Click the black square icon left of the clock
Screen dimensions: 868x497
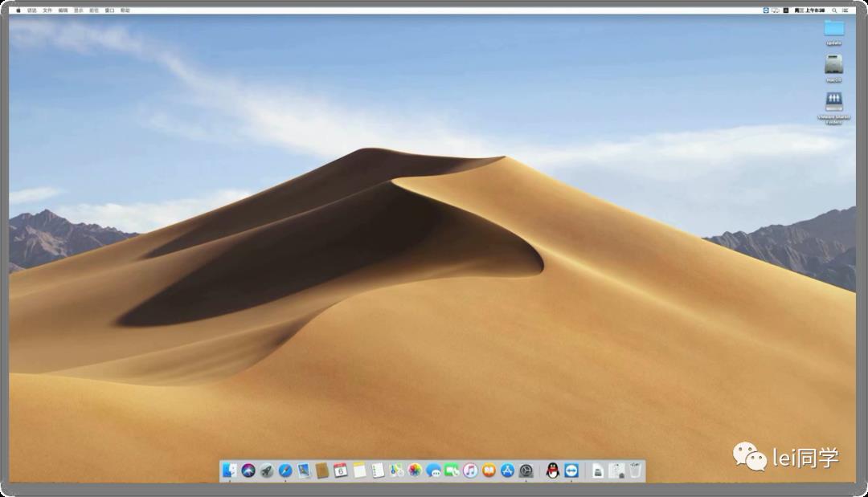point(785,10)
